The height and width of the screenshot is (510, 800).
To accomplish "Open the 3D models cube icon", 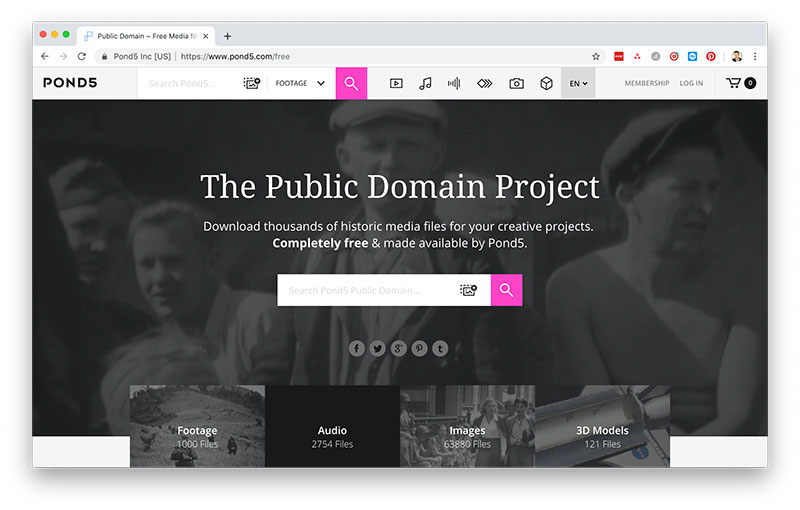I will 546,83.
